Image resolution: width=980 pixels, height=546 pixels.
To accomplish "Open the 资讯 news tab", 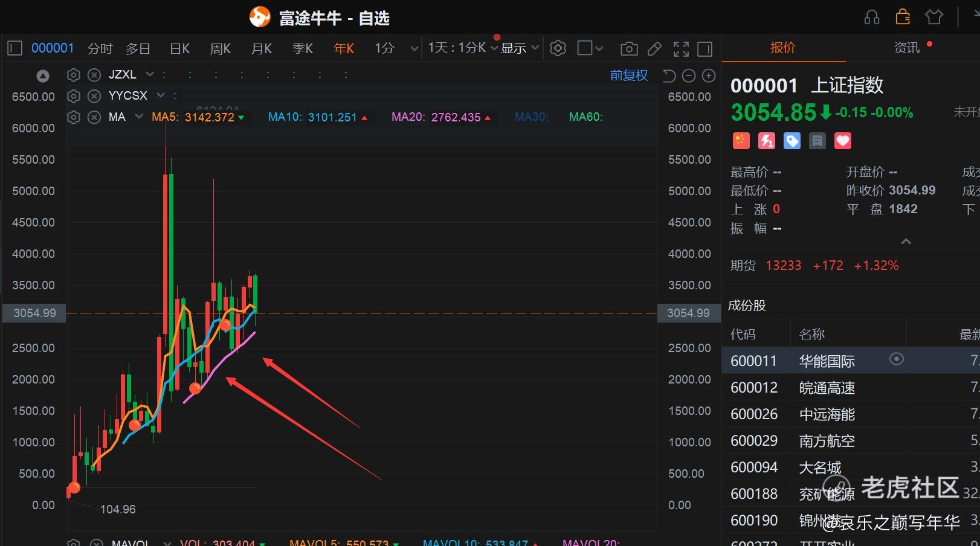I will (906, 48).
